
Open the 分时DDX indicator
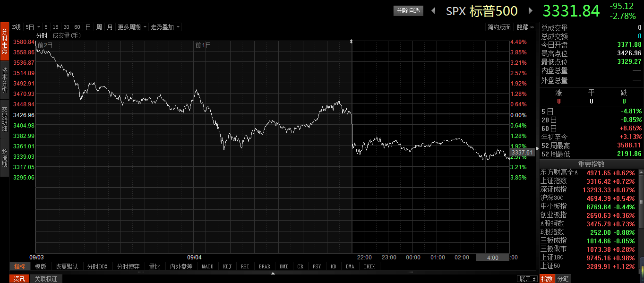(x=97, y=266)
